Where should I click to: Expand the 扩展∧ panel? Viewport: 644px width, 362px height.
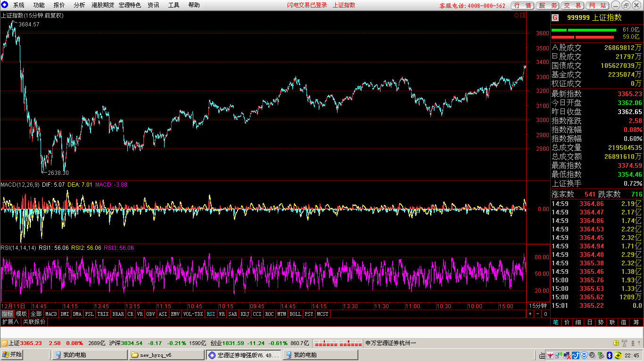click(10, 322)
